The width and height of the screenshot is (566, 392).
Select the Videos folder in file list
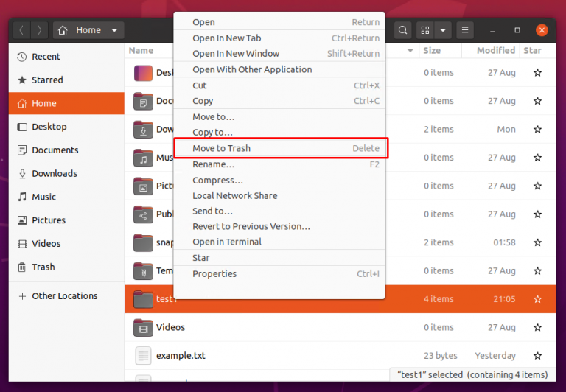340,327
